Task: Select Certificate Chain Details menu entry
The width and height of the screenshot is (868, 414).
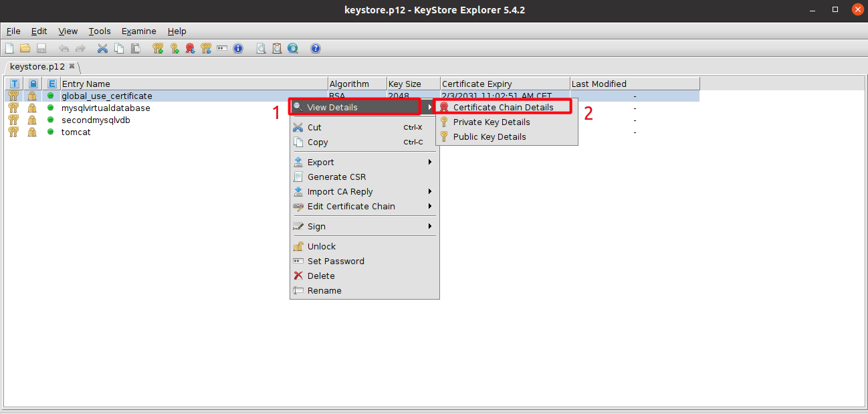Action: click(x=503, y=107)
